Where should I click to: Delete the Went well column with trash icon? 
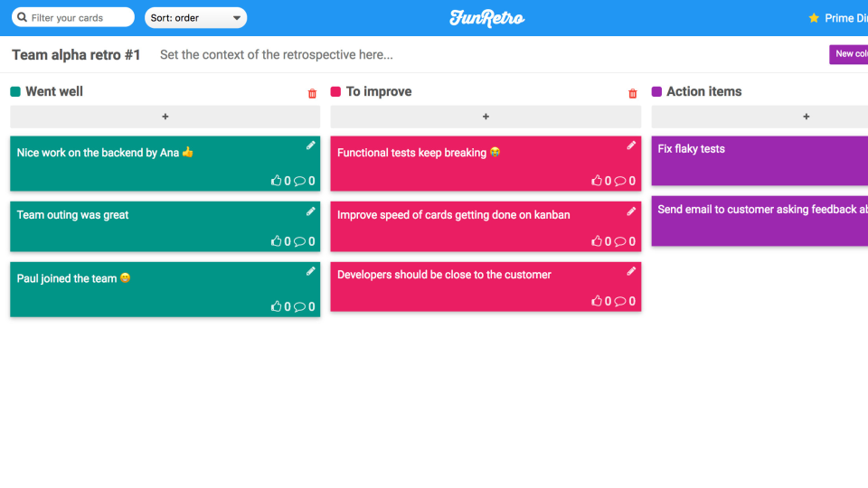pyautogui.click(x=312, y=93)
